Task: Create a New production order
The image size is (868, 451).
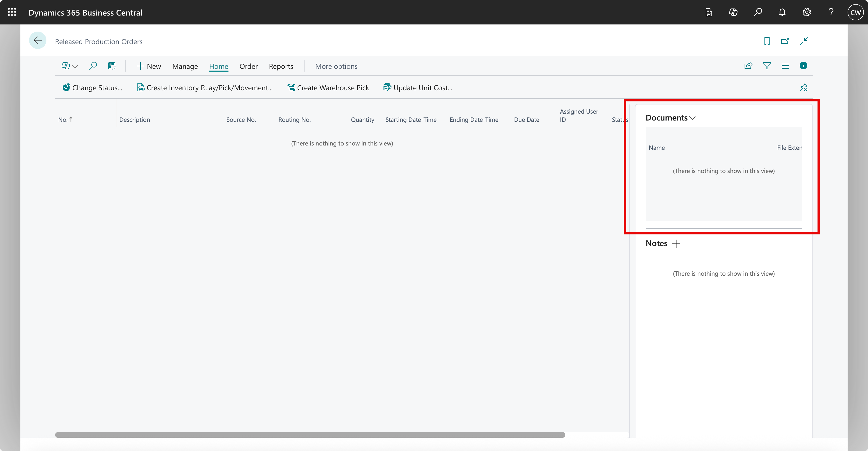Action: [x=149, y=66]
